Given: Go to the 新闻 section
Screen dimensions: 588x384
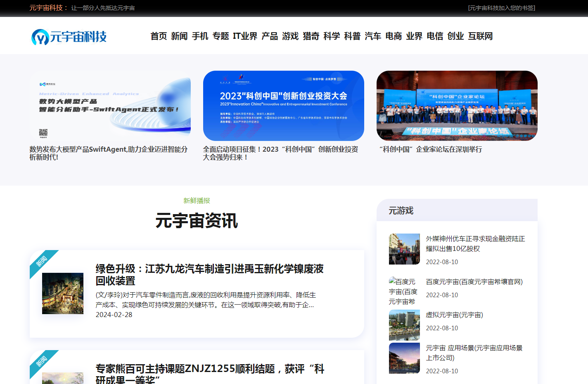Looking at the screenshot, I should (179, 36).
